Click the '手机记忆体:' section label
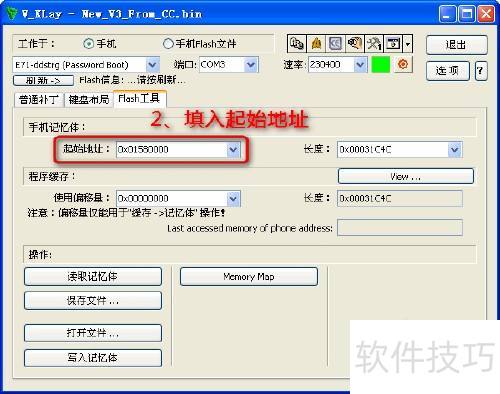 57,127
